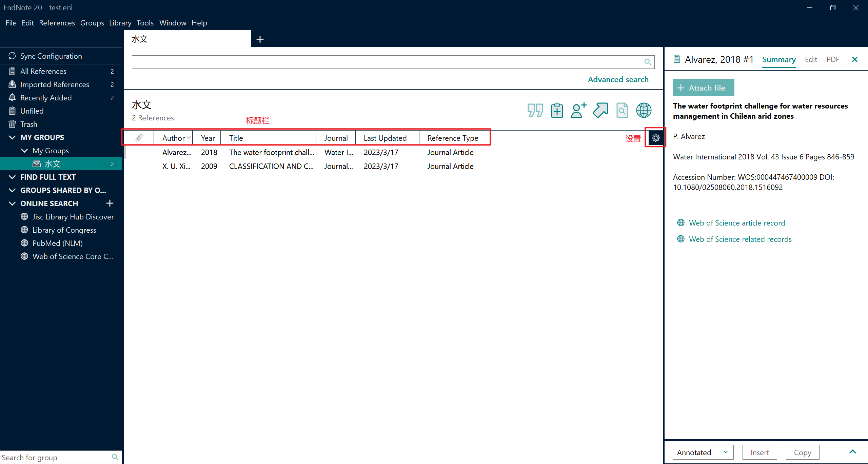Viewport: 868px width, 464px height.
Task: Open the Edit menu
Action: tap(28, 23)
